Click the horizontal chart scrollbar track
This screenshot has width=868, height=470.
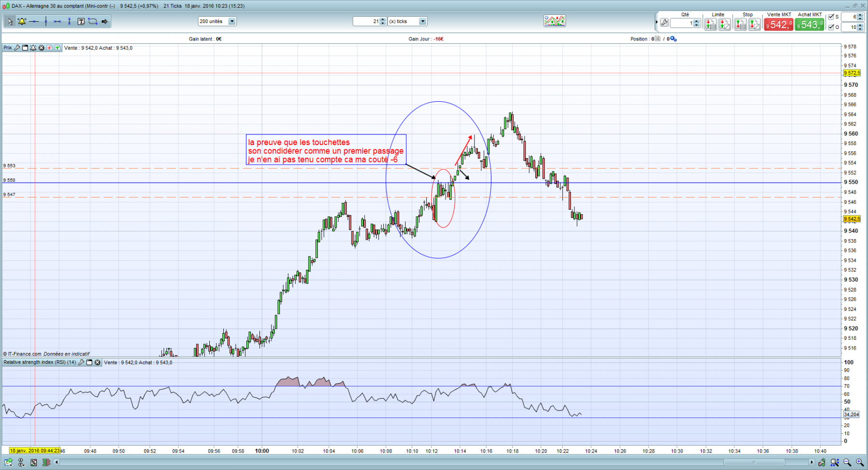434,462
